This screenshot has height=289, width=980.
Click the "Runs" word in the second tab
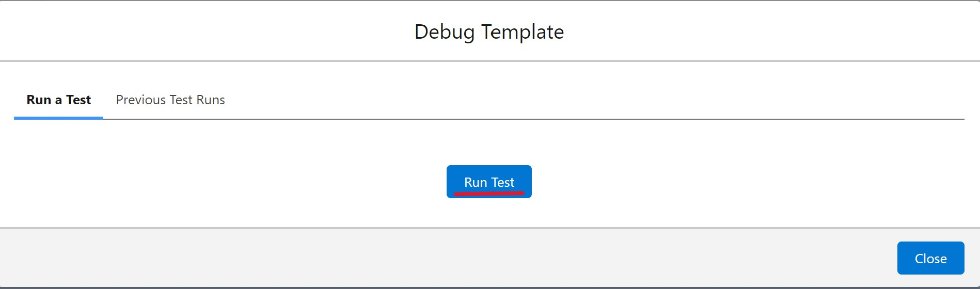(x=211, y=100)
